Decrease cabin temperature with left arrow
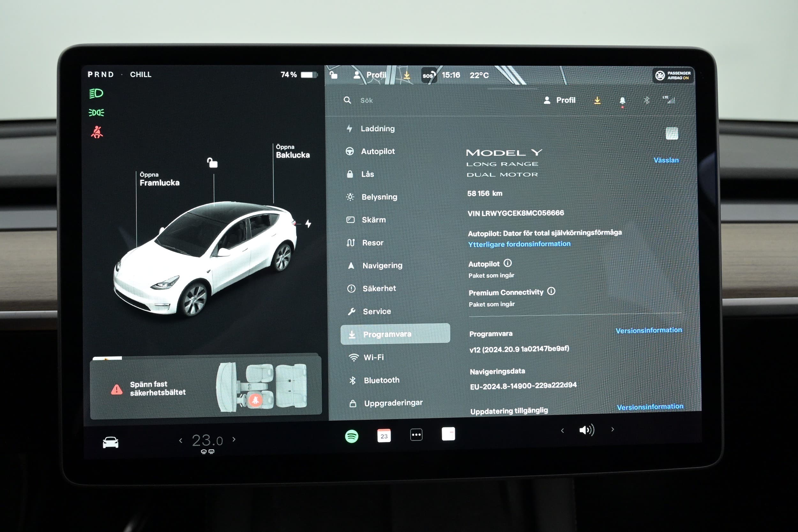This screenshot has width=798, height=532. point(180,440)
